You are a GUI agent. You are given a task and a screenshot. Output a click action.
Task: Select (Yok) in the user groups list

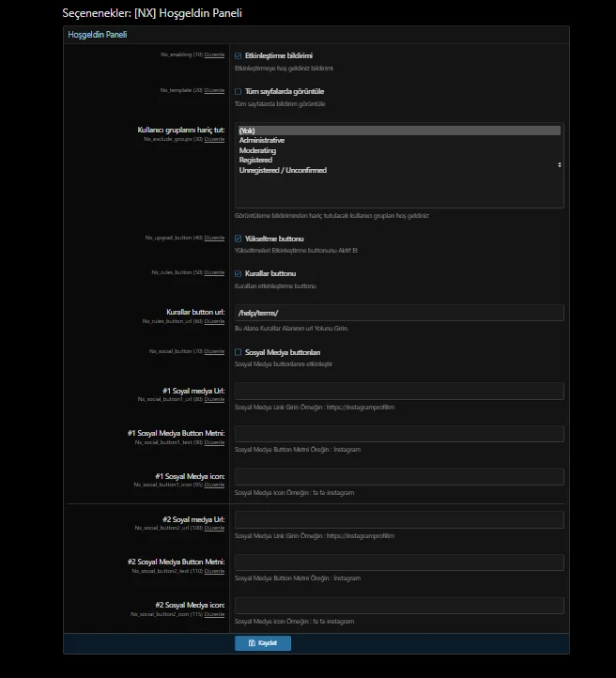(248, 131)
